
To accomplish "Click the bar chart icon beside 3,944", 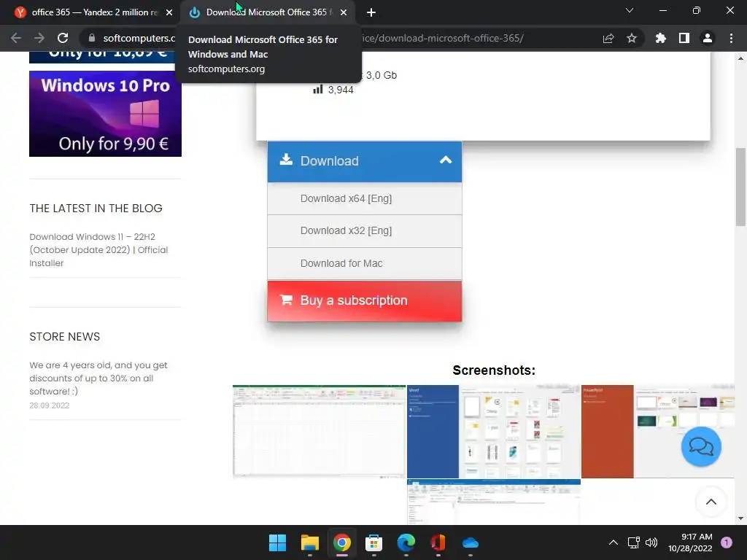I will pyautogui.click(x=318, y=89).
